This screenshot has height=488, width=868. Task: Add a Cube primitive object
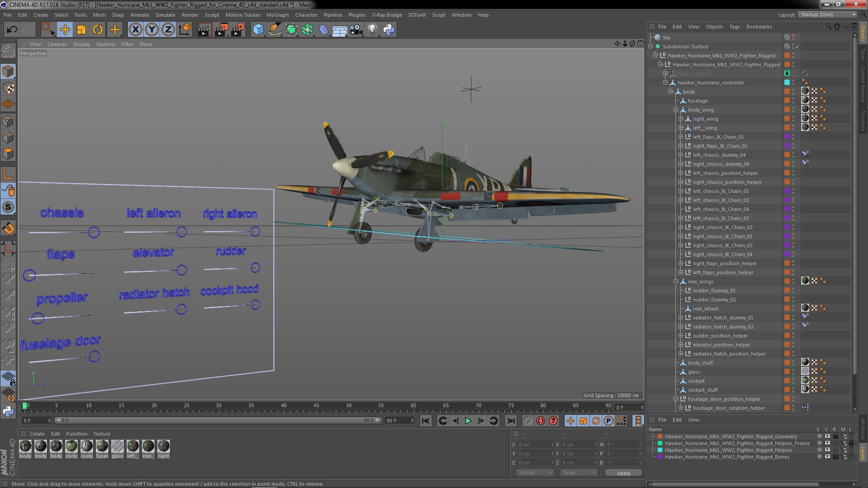click(x=258, y=30)
